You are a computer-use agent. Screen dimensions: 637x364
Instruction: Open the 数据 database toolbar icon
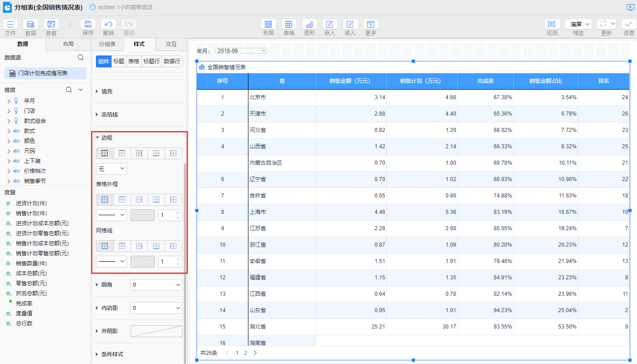pyautogui.click(x=30, y=25)
